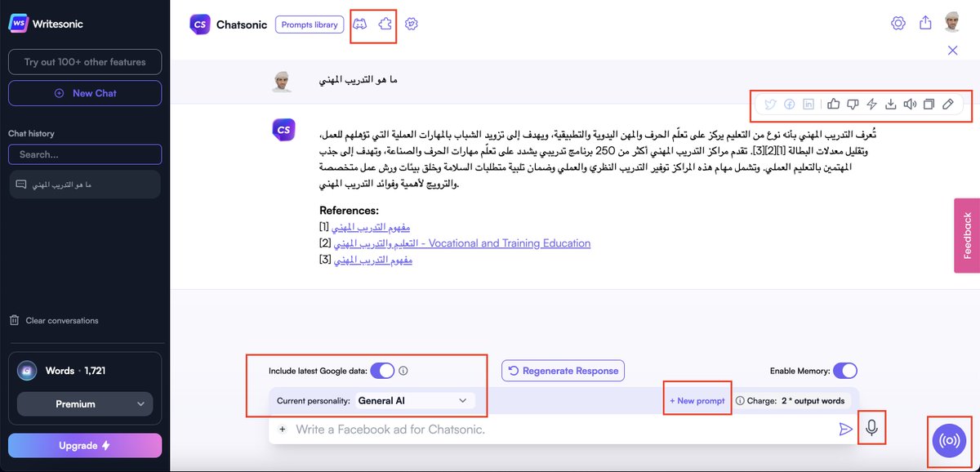Click the + New prompt link

click(697, 401)
